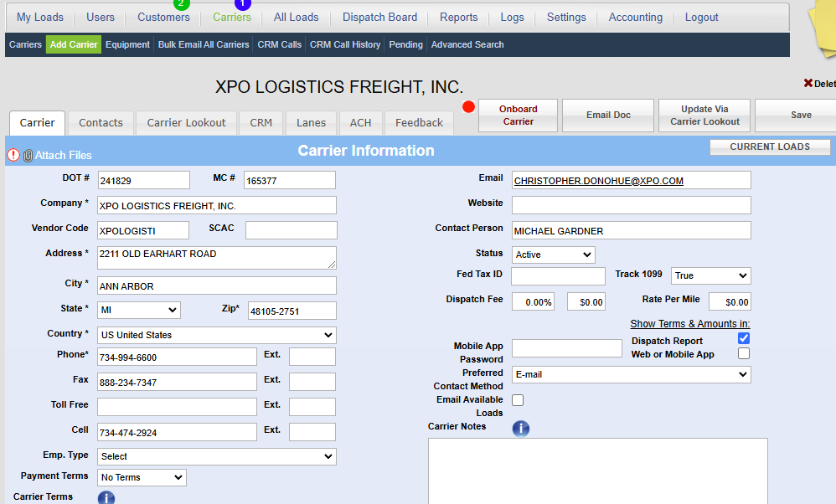Click the info icon beside Carrier Terms
836x504 pixels.
click(x=106, y=497)
